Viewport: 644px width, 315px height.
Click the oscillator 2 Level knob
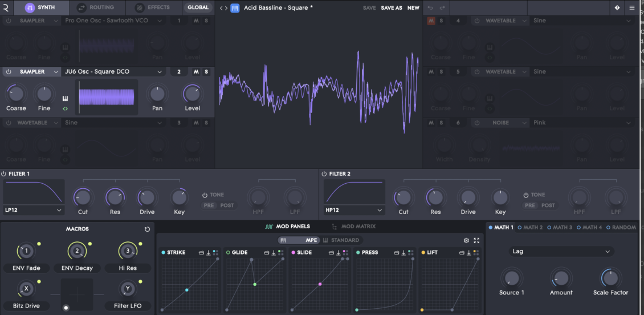[192, 94]
